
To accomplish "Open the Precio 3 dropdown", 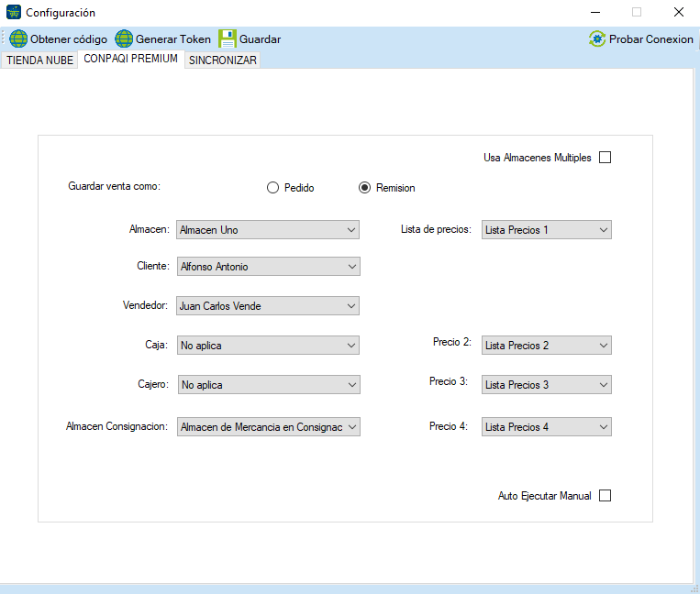I will [547, 384].
